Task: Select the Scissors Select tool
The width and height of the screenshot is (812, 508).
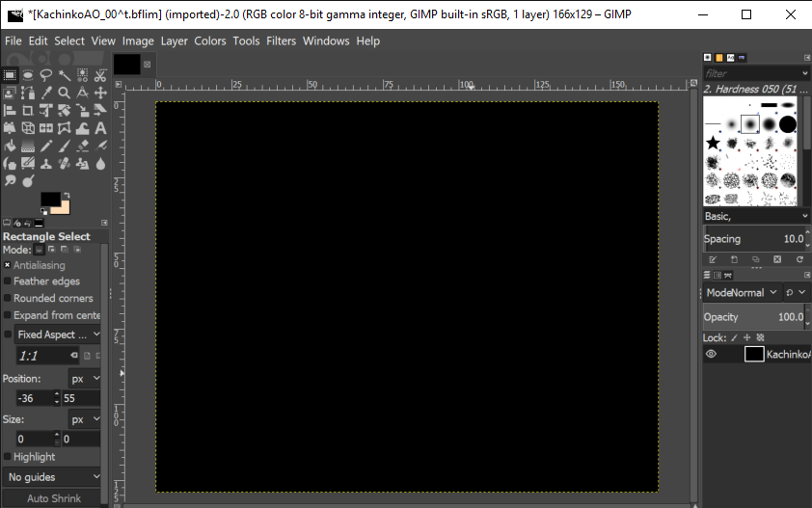Action: (x=100, y=75)
